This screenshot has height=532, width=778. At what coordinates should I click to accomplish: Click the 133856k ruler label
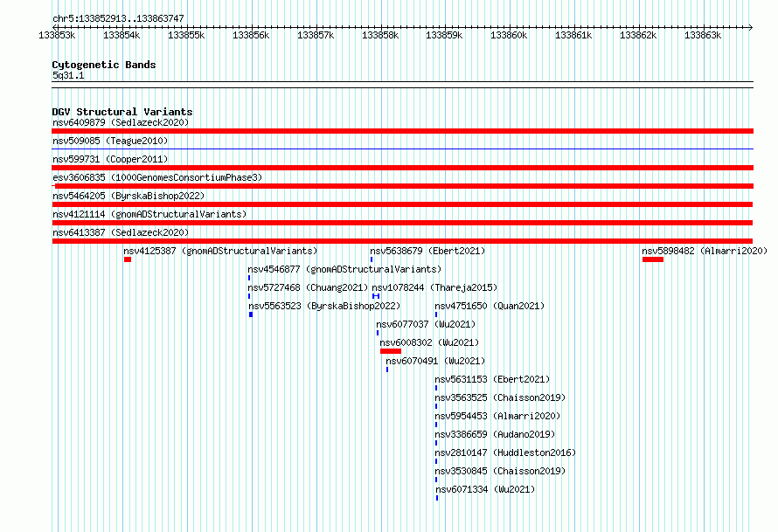coord(251,35)
